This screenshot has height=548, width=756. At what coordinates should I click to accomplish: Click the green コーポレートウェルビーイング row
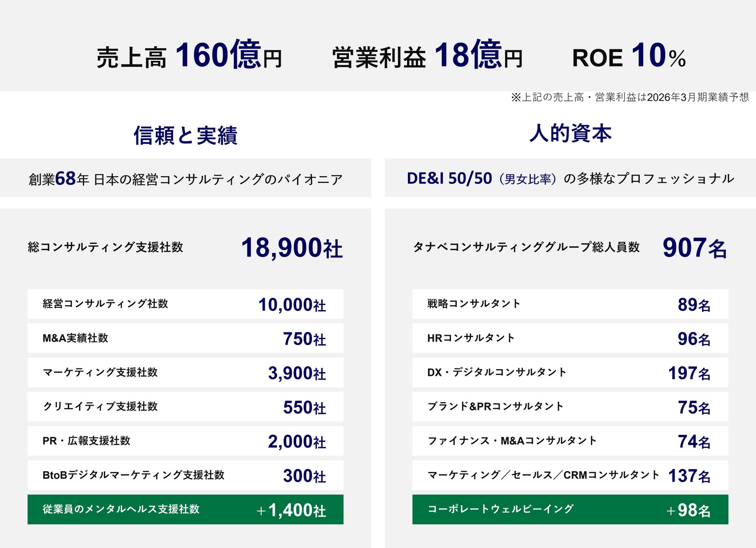pyautogui.click(x=570, y=509)
